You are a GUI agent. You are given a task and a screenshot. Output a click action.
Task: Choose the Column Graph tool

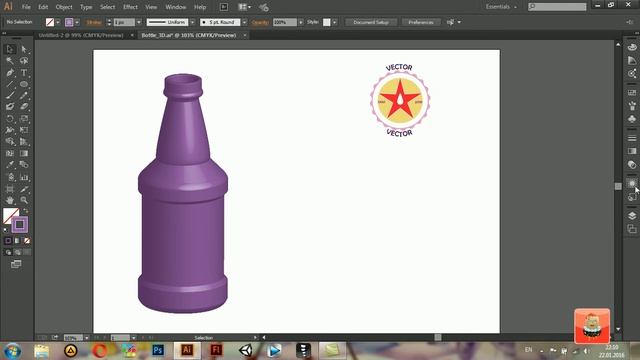tap(24, 177)
